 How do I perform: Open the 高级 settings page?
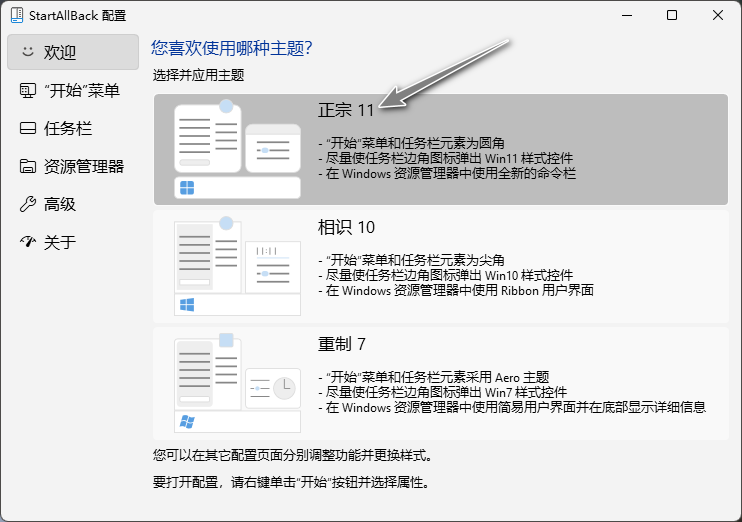(x=73, y=204)
